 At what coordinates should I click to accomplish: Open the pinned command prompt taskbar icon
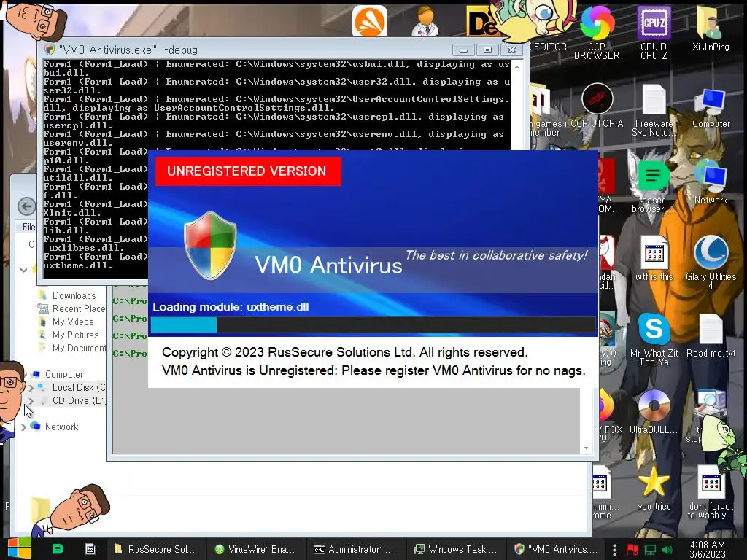(90, 549)
